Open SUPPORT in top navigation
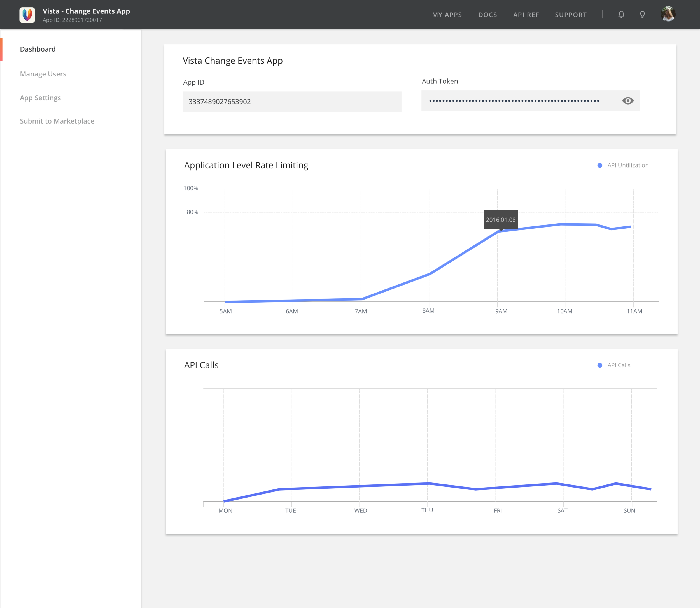Viewport: 700px width, 608px height. pyautogui.click(x=571, y=15)
